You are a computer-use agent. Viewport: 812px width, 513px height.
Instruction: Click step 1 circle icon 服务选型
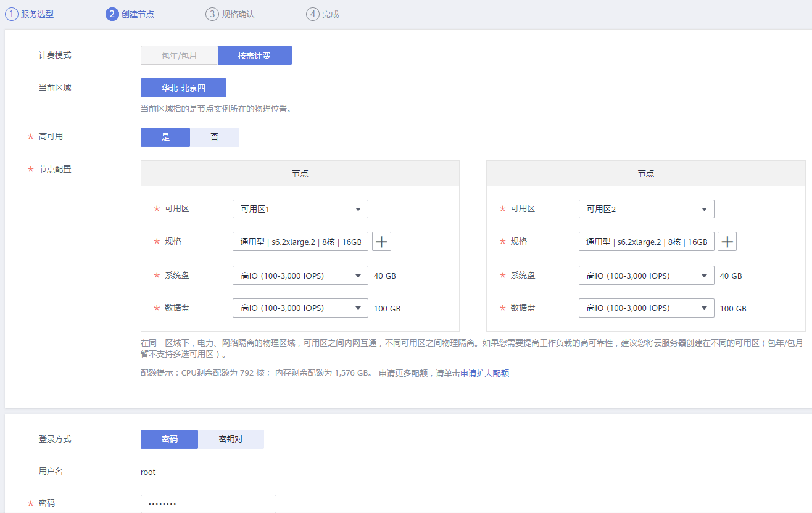(12, 14)
